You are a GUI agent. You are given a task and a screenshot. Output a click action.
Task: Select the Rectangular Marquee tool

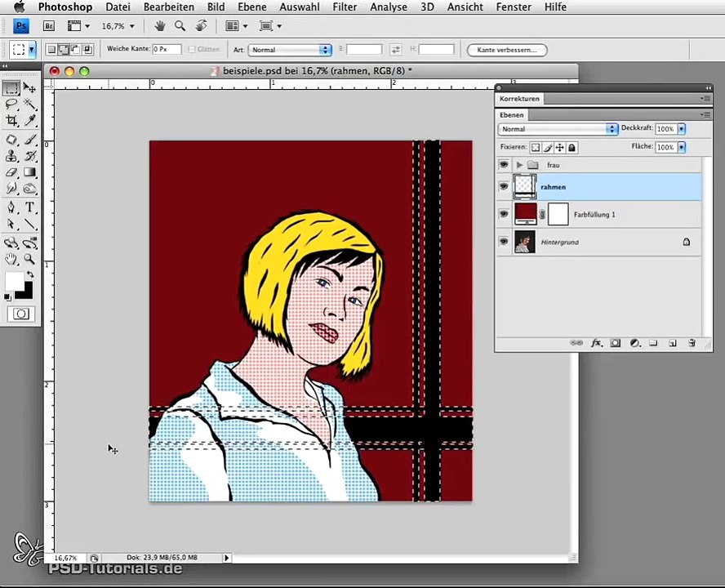[x=11, y=87]
